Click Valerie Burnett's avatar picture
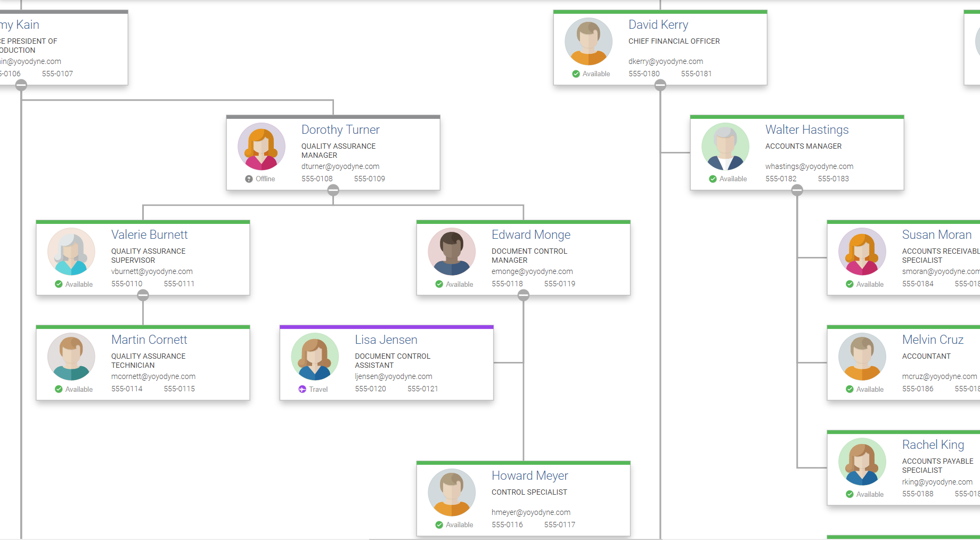The height and width of the screenshot is (540, 980). (x=71, y=252)
